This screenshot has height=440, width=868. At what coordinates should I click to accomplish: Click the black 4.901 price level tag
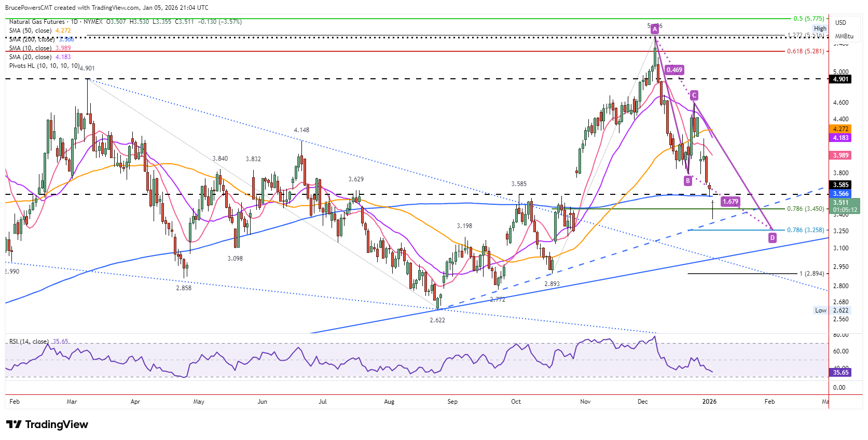(x=841, y=79)
